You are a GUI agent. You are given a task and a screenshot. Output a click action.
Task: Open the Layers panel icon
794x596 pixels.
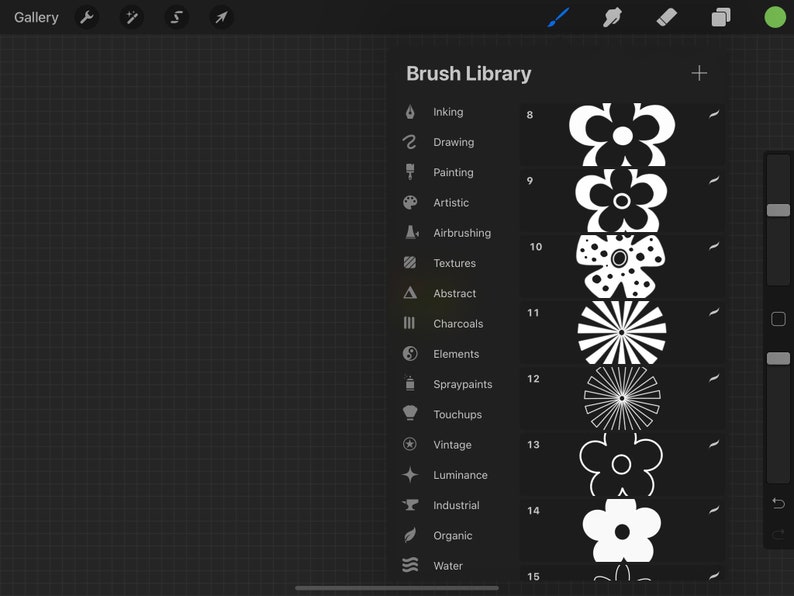pyautogui.click(x=721, y=17)
